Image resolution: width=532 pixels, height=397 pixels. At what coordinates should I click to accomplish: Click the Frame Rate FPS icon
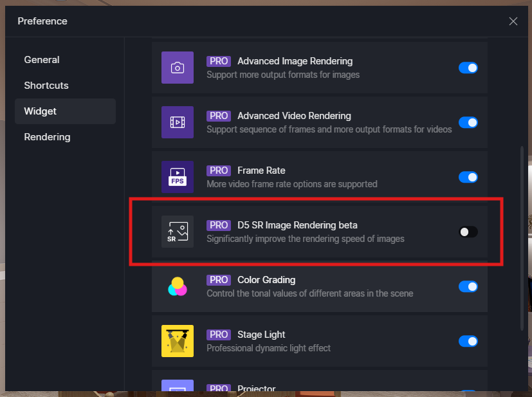click(178, 177)
